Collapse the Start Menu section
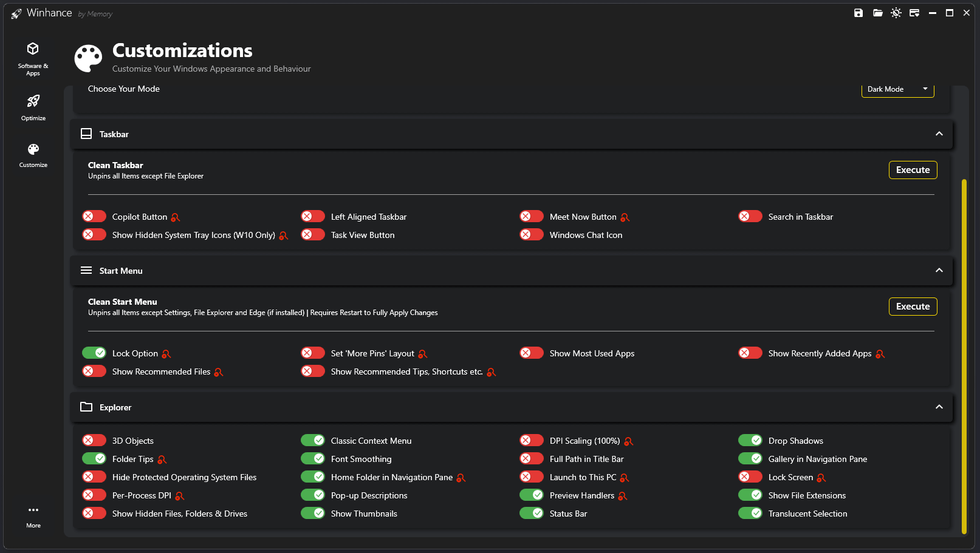This screenshot has height=553, width=980. point(939,271)
